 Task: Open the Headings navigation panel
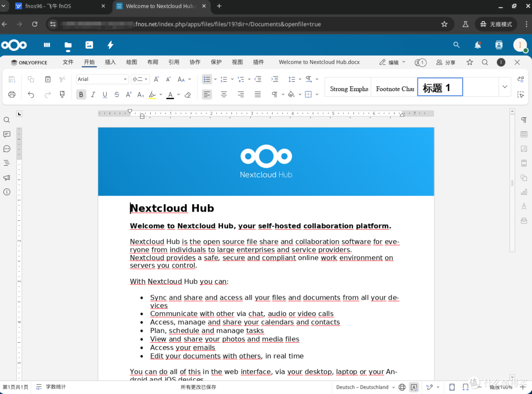[x=6, y=163]
